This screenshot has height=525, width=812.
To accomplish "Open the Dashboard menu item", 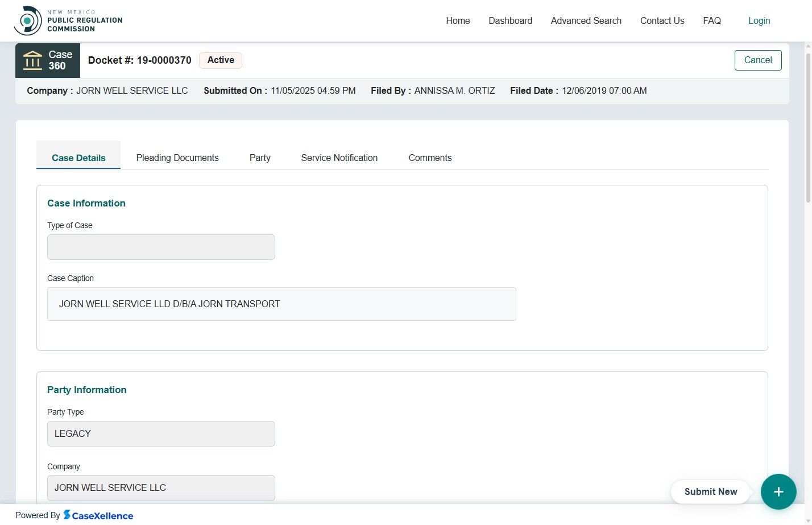I will [x=510, y=20].
